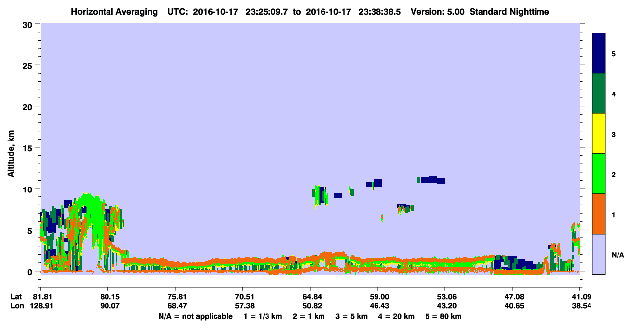Image resolution: width=644 pixels, height=330 pixels.
Task: Click the altitude tick label 10
Action: click(29, 189)
